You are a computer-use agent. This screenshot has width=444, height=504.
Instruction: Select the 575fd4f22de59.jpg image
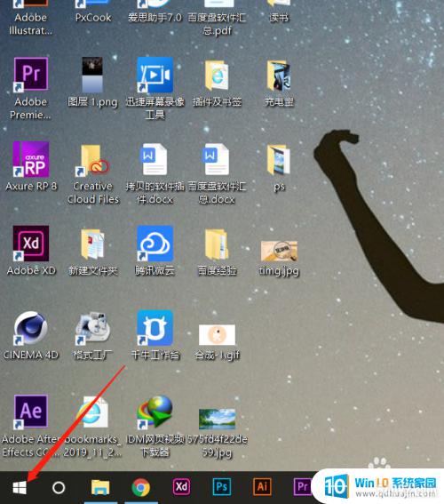click(x=217, y=433)
